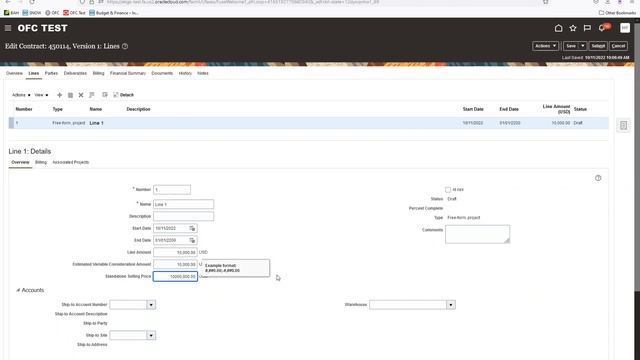
Task: Delete selected line with X icon
Action: click(x=81, y=95)
